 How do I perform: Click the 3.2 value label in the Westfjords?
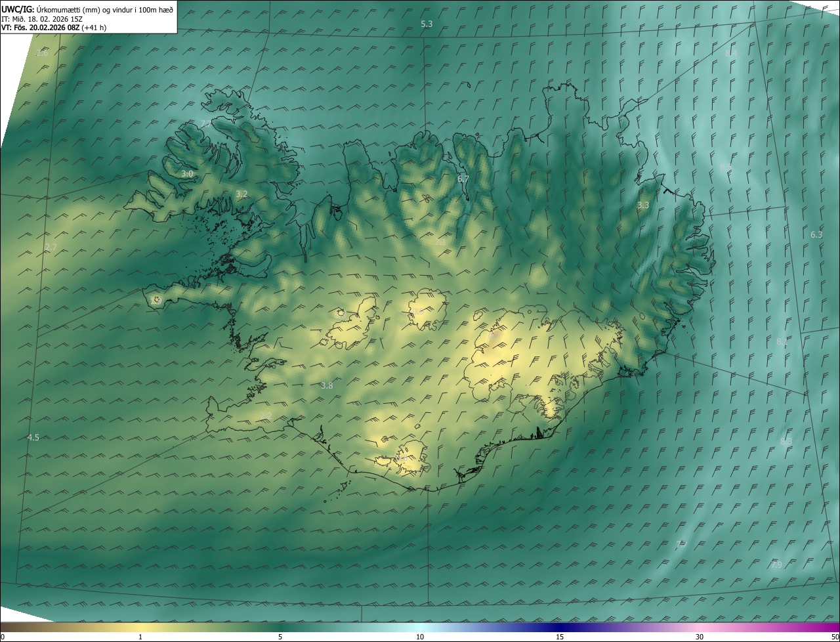pyautogui.click(x=241, y=194)
